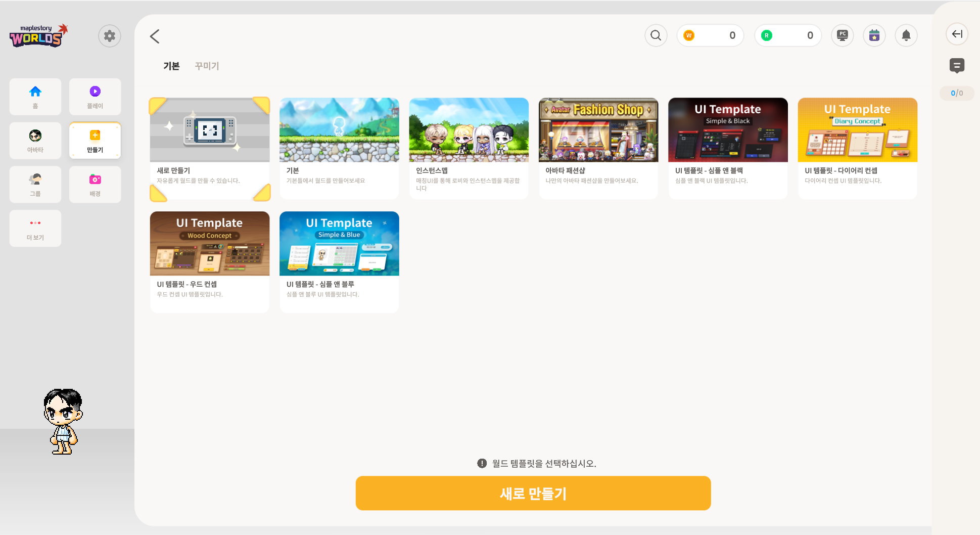Select the 만들기 sidebar button
This screenshot has width=980, height=535.
coord(95,141)
